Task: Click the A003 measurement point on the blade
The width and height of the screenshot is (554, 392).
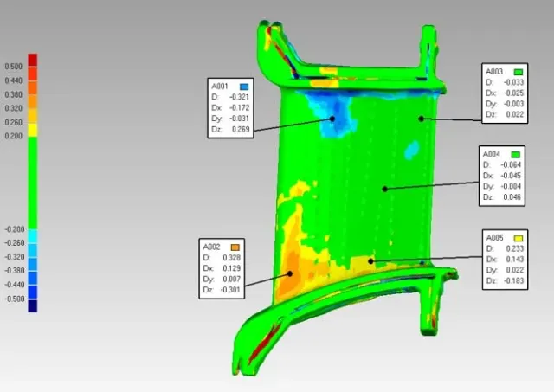Action: (x=422, y=119)
